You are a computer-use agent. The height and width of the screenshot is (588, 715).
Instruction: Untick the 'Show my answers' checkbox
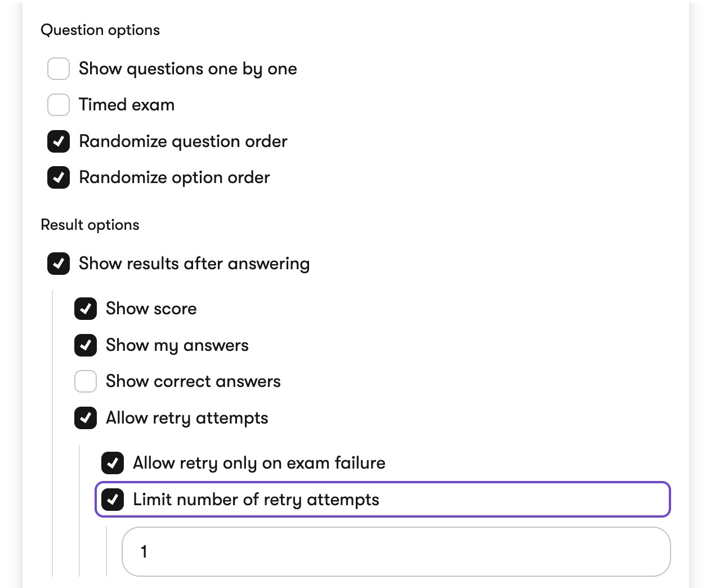pyautogui.click(x=86, y=345)
